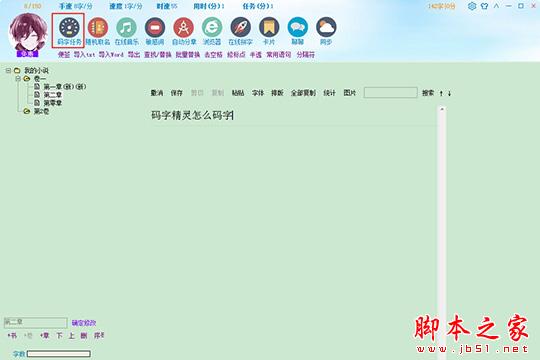Click 下 move down button
This screenshot has height=360, width=540.
(x=59, y=335)
